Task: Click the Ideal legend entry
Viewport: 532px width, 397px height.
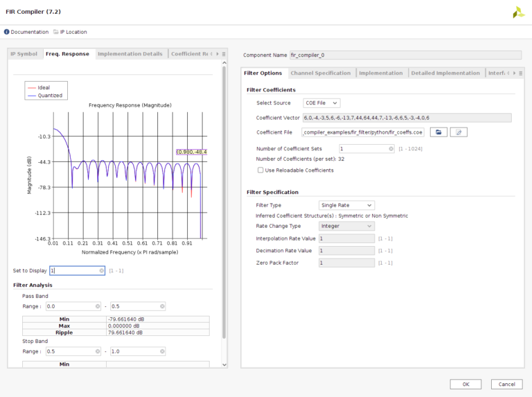Action: pos(39,87)
